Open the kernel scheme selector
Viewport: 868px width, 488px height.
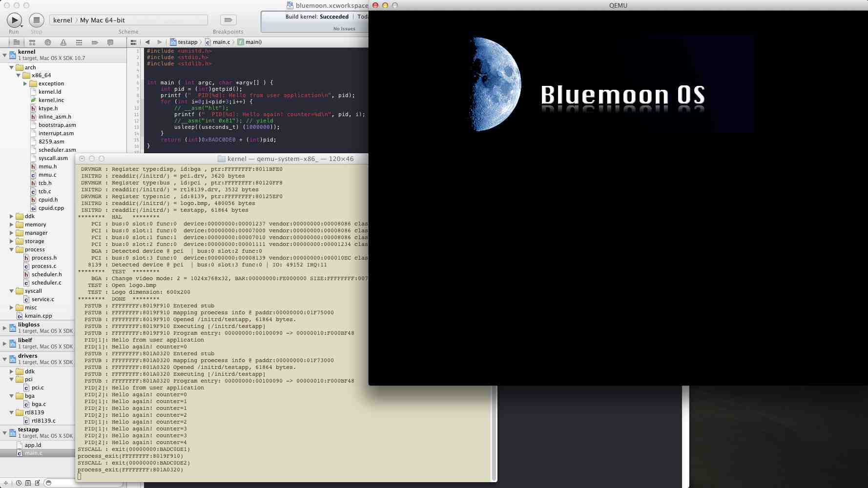point(62,20)
